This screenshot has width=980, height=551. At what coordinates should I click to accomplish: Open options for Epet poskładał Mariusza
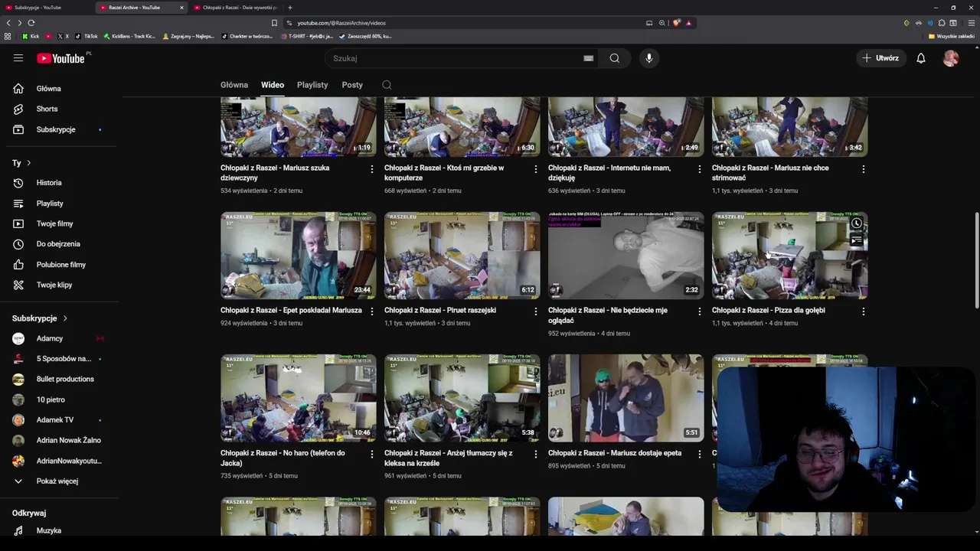click(372, 311)
